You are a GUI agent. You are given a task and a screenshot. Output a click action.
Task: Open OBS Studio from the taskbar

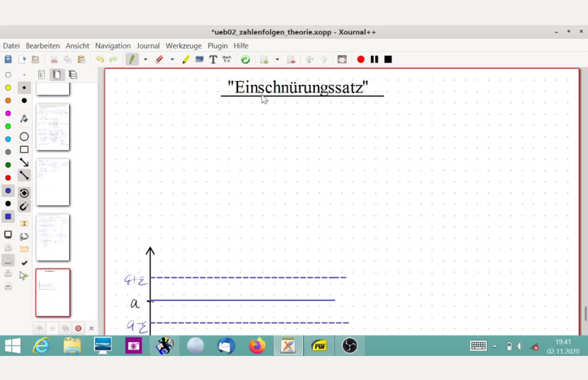click(350, 346)
